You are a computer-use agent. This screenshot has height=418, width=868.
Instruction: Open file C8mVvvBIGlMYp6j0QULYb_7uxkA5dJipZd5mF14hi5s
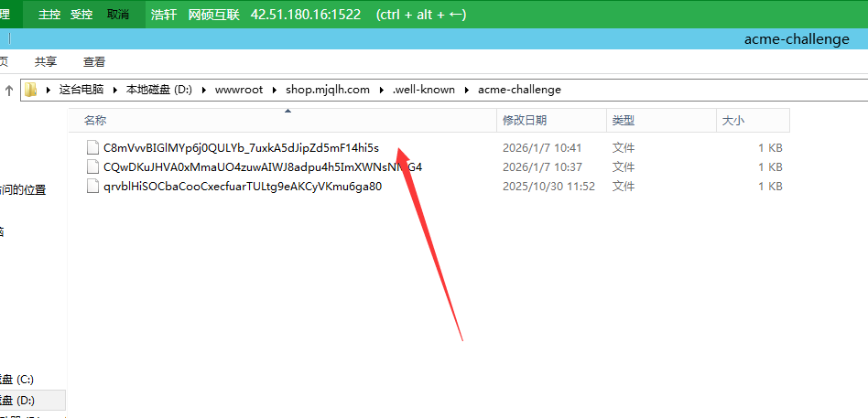coord(241,147)
